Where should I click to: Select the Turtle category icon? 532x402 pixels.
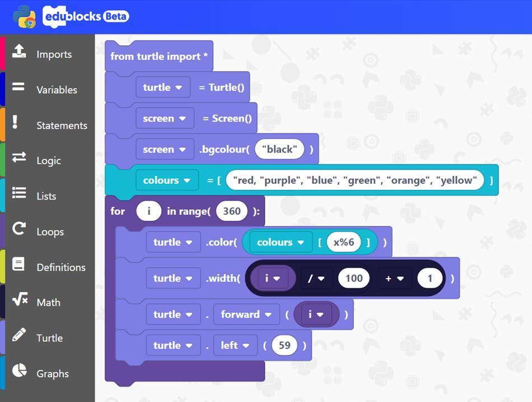pyautogui.click(x=20, y=338)
